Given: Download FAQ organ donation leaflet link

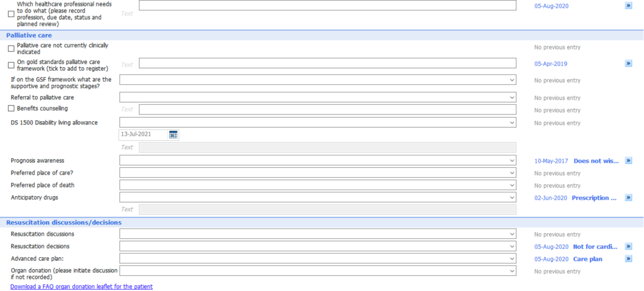Looking at the screenshot, I should pos(81,287).
